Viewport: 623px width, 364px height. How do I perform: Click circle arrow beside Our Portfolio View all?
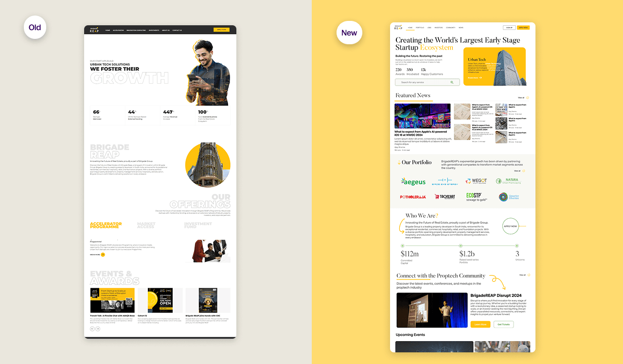[x=523, y=171]
